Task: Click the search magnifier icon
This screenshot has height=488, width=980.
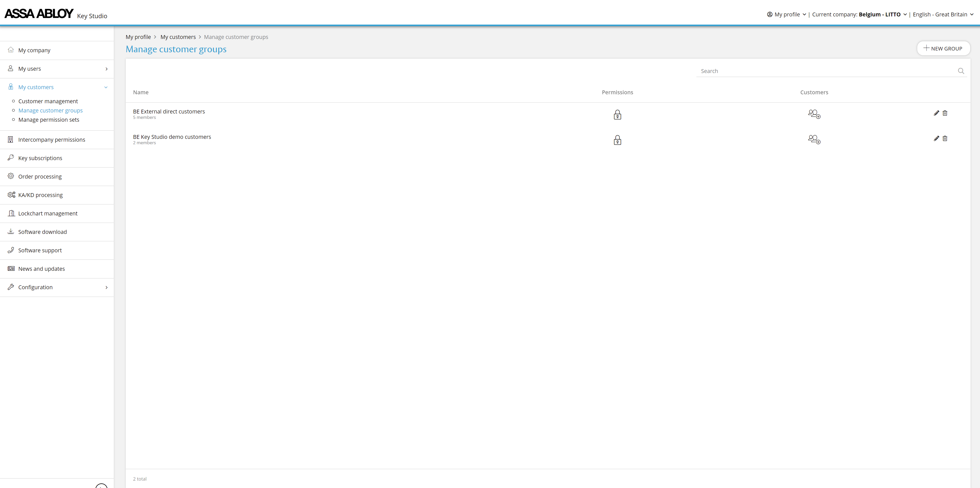Action: (x=961, y=71)
